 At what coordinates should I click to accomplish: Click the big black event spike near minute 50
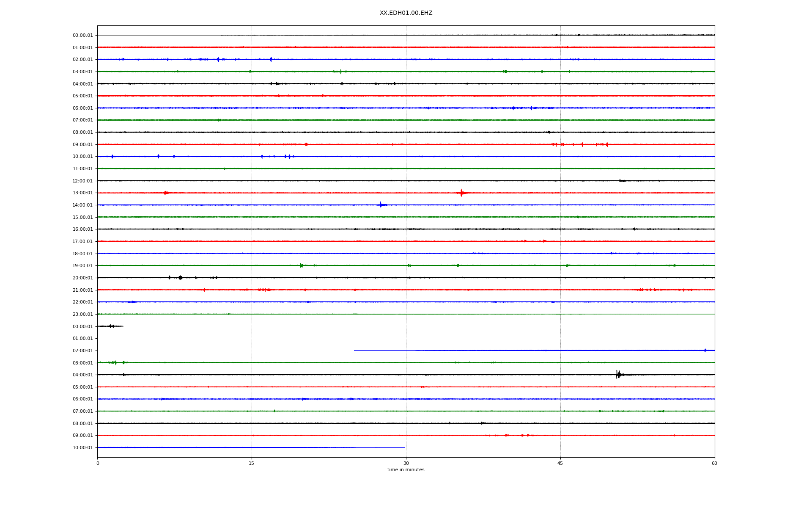click(618, 374)
